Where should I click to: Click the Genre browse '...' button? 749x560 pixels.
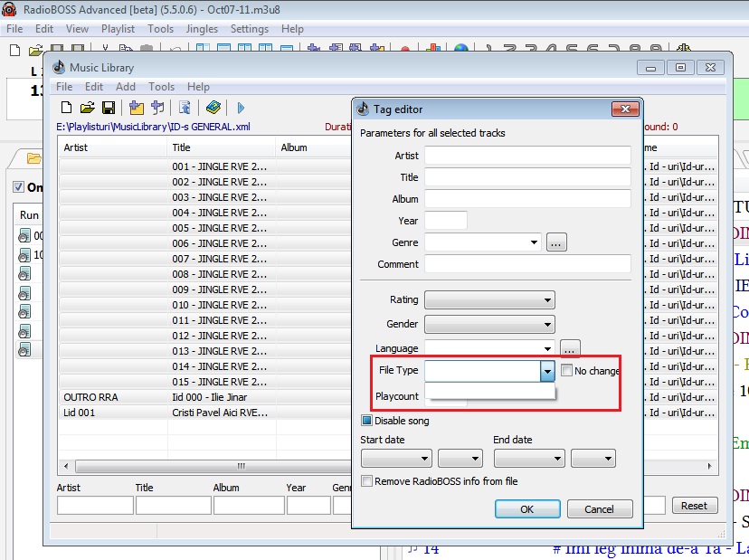click(x=556, y=242)
